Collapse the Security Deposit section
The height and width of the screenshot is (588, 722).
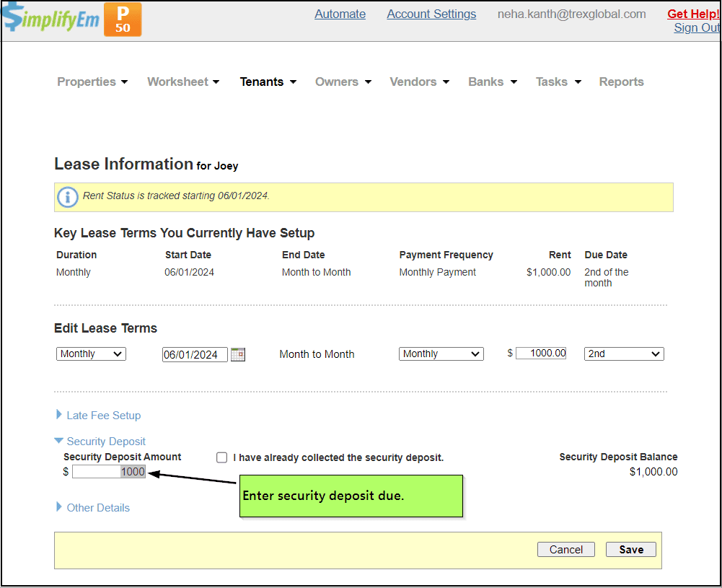click(x=105, y=442)
